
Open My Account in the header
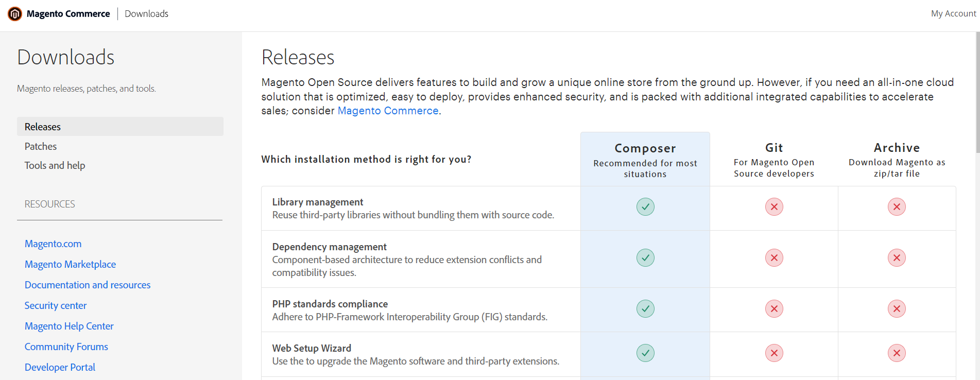coord(953,14)
